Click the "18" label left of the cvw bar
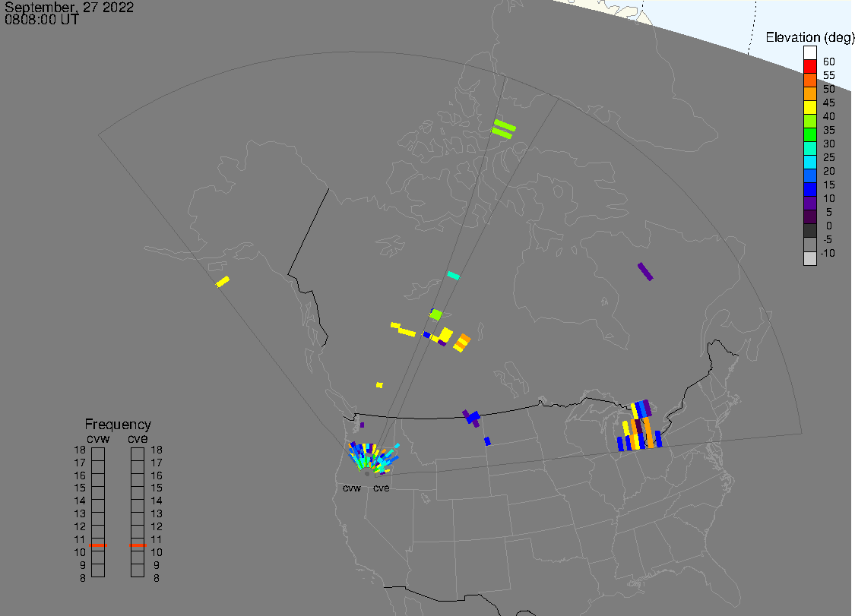 [x=80, y=450]
